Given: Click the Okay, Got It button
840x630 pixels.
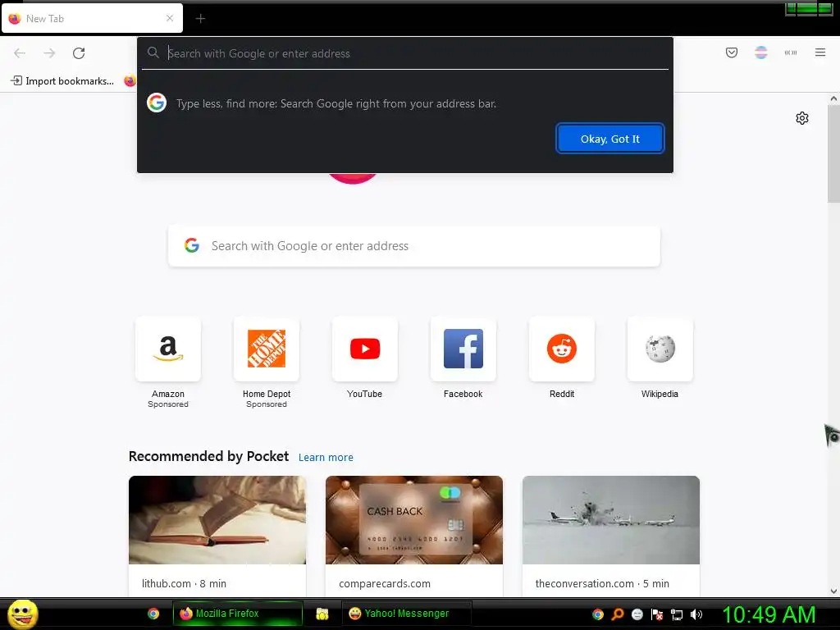Looking at the screenshot, I should (x=609, y=139).
